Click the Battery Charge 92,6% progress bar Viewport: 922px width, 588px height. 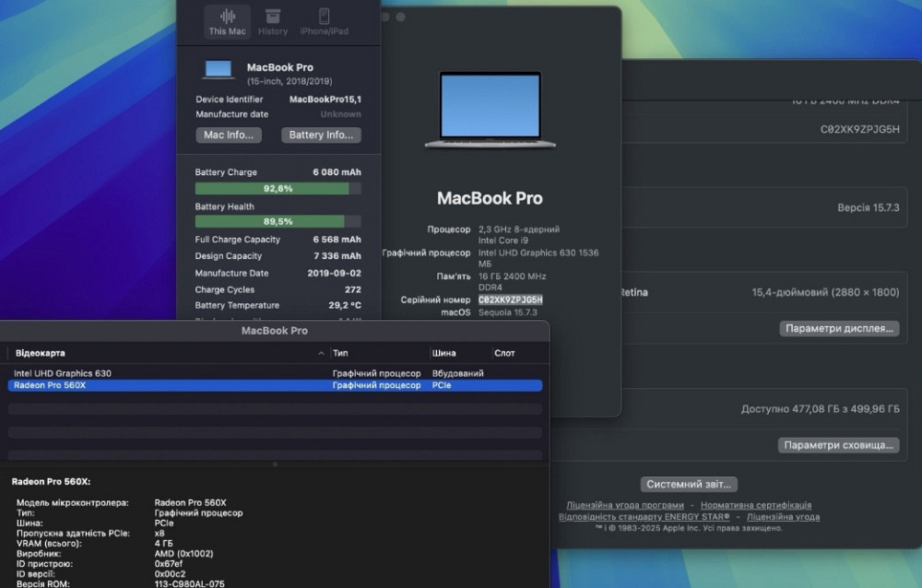pyautogui.click(x=278, y=188)
